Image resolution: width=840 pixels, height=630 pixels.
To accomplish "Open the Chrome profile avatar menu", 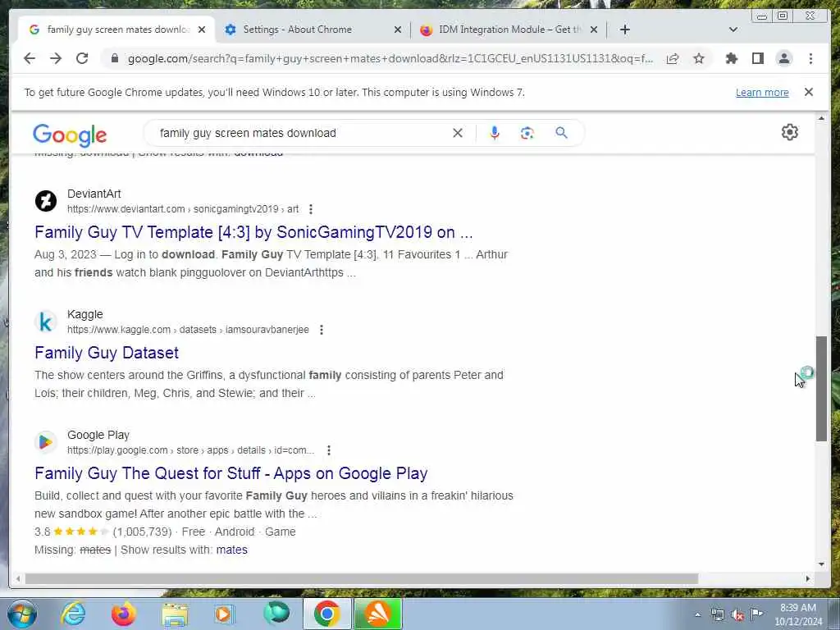I will tap(783, 58).
